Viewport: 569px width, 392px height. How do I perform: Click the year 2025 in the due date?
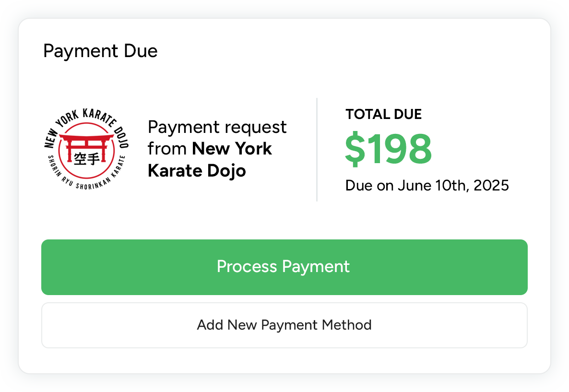pos(491,185)
